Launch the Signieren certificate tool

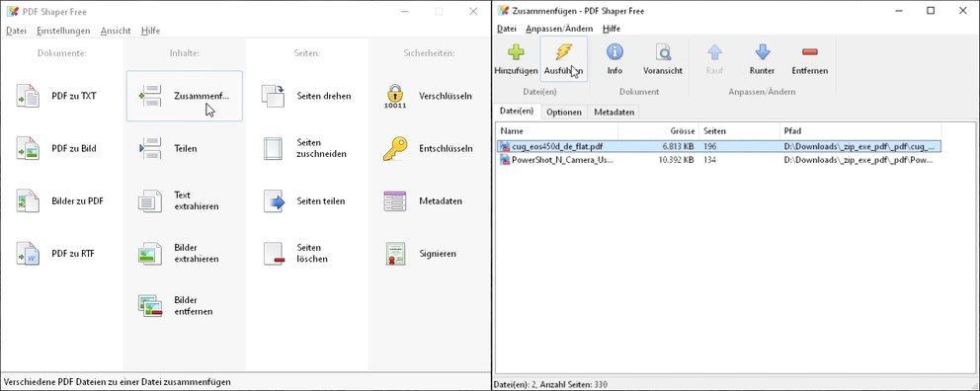point(429,254)
